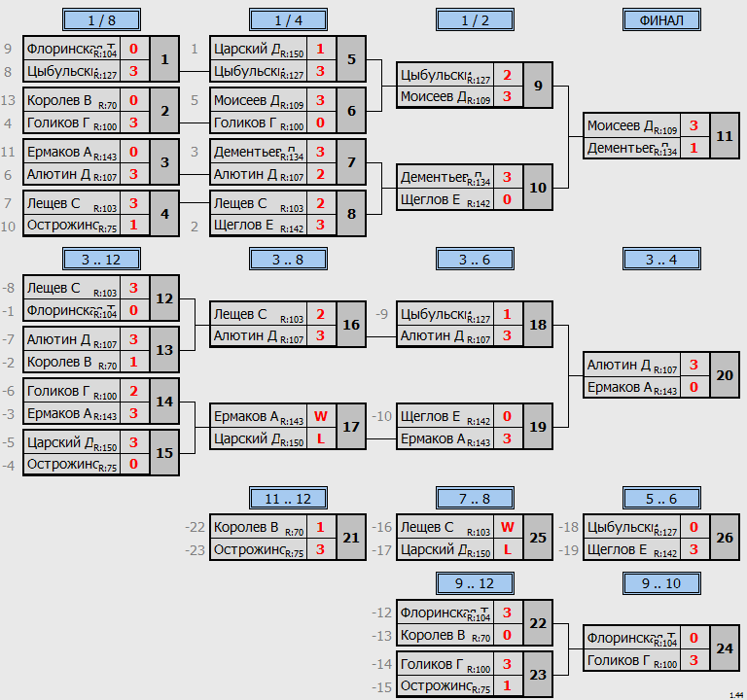Viewport: 747px width, 700px height.
Task: Click the 1 / 2 round header
Action: point(475,20)
